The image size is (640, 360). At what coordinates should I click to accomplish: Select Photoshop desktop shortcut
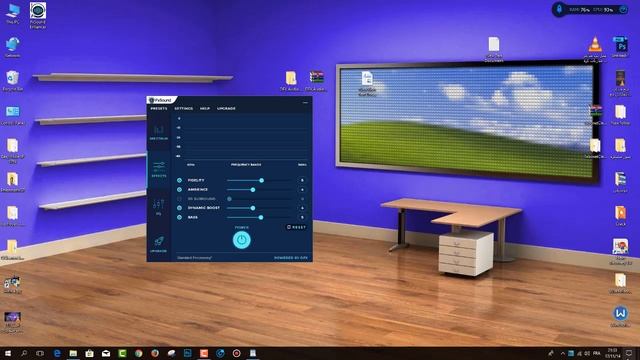[x=620, y=47]
